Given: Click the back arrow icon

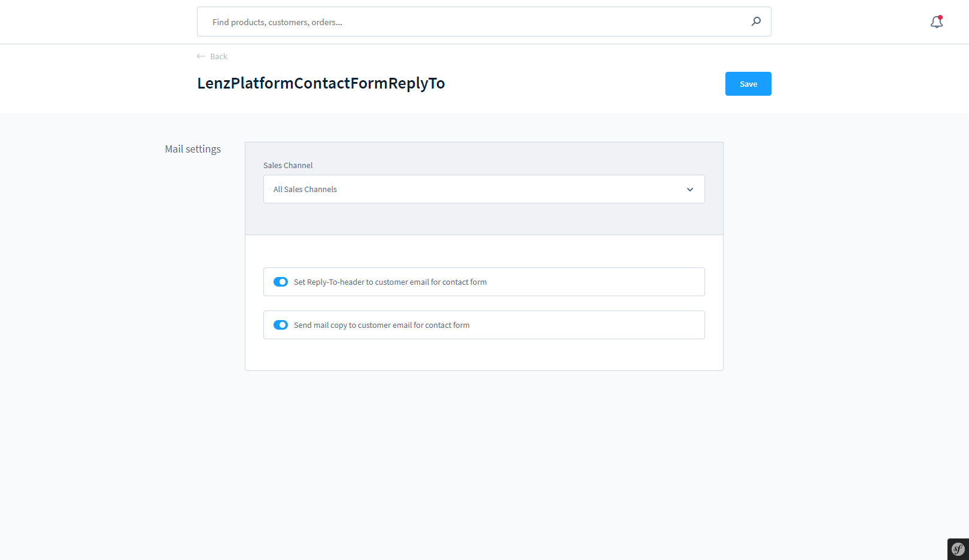Looking at the screenshot, I should click(x=201, y=56).
